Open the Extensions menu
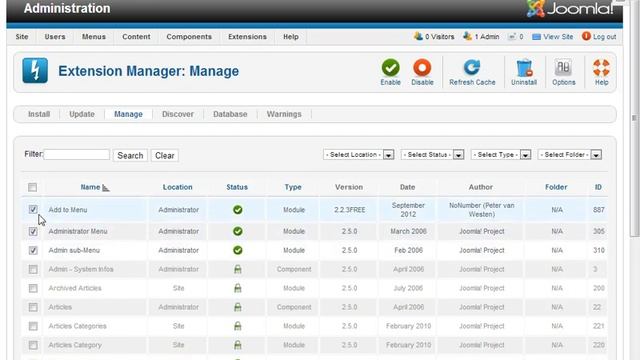The height and width of the screenshot is (360, 640). pos(247,37)
